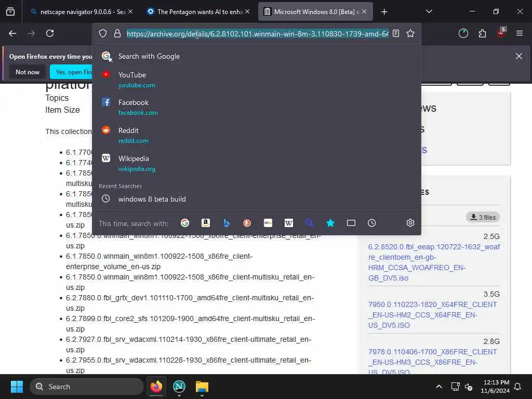The width and height of the screenshot is (532, 399).
Task: Open the extensions puzzle-piece menu
Action: point(482,33)
